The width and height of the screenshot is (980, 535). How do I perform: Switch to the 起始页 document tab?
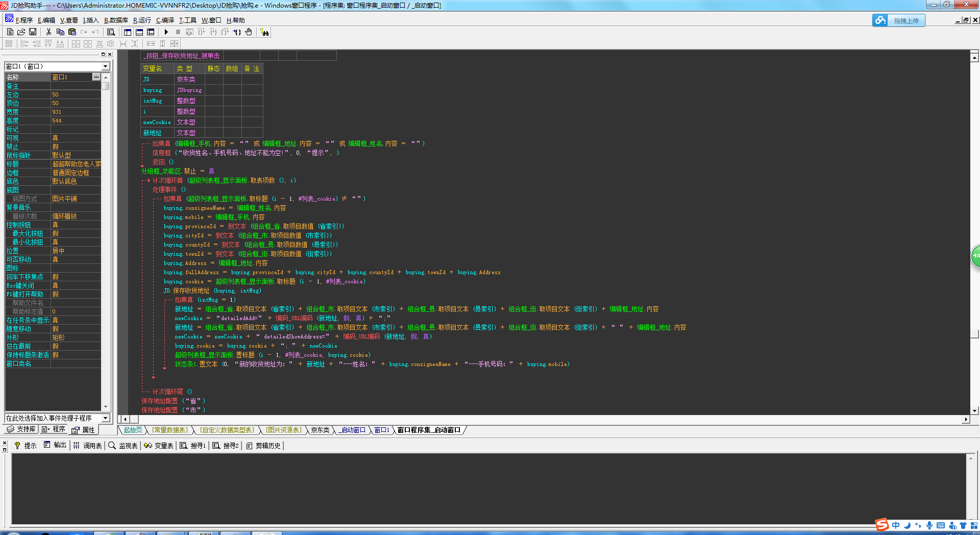pos(133,430)
